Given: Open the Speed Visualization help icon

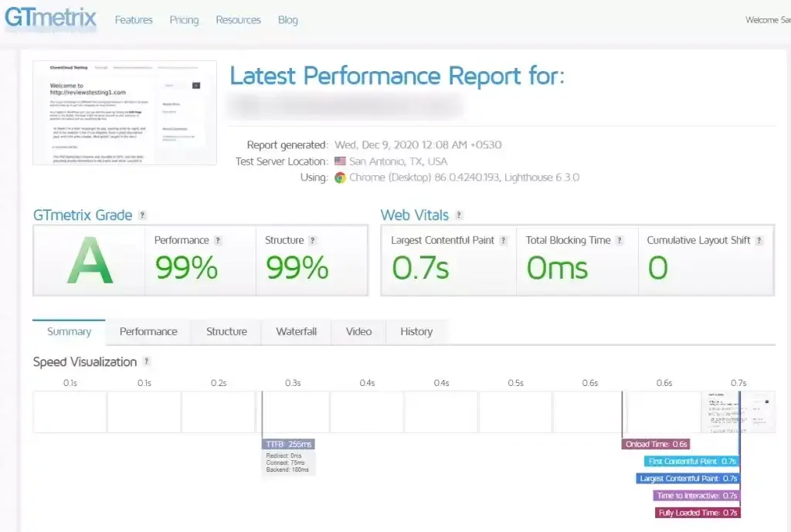Looking at the screenshot, I should [x=148, y=361].
